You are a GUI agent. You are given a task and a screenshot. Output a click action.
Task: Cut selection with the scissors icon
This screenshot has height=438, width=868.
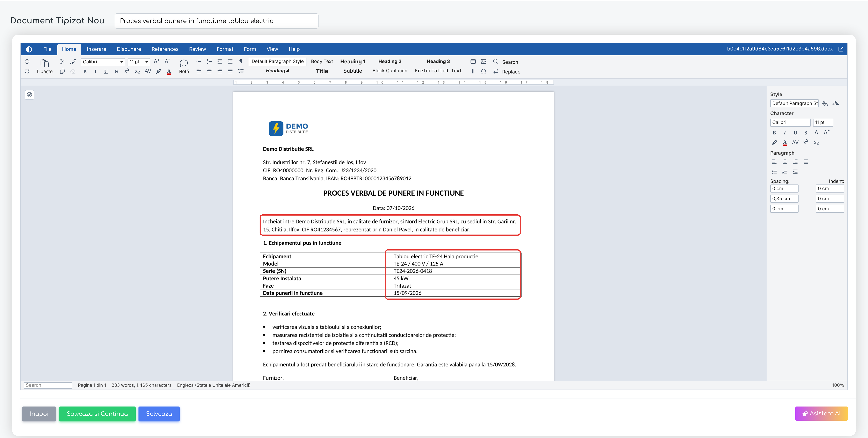[62, 61]
